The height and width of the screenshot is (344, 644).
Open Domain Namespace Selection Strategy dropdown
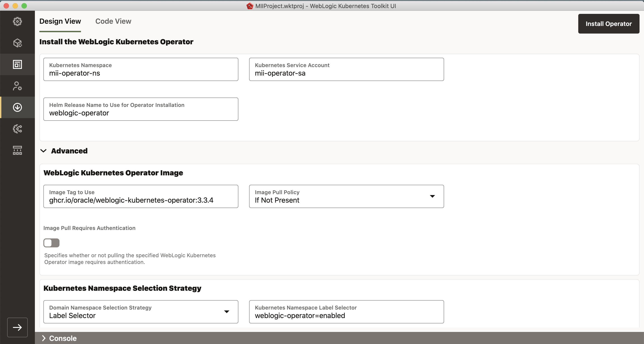coord(140,312)
